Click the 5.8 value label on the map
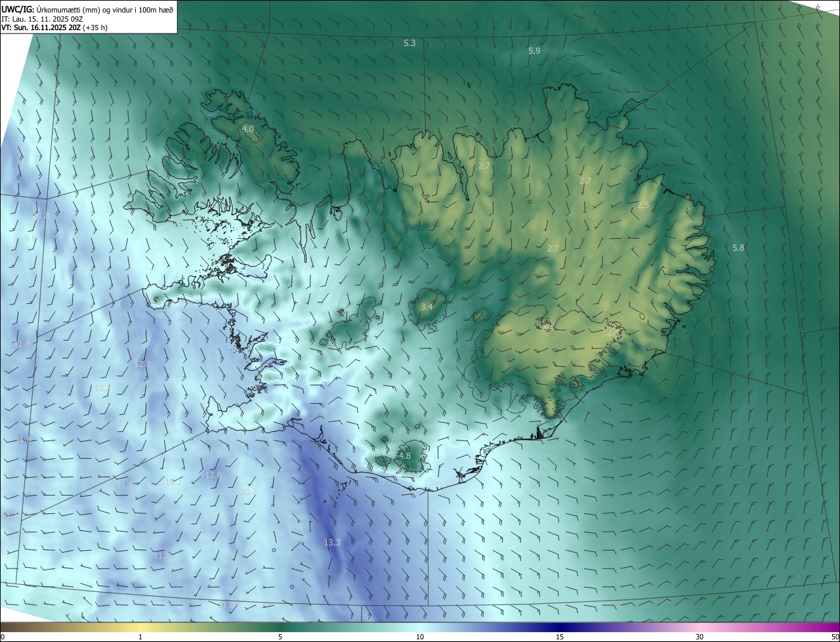This screenshot has width=840, height=642. click(x=738, y=247)
